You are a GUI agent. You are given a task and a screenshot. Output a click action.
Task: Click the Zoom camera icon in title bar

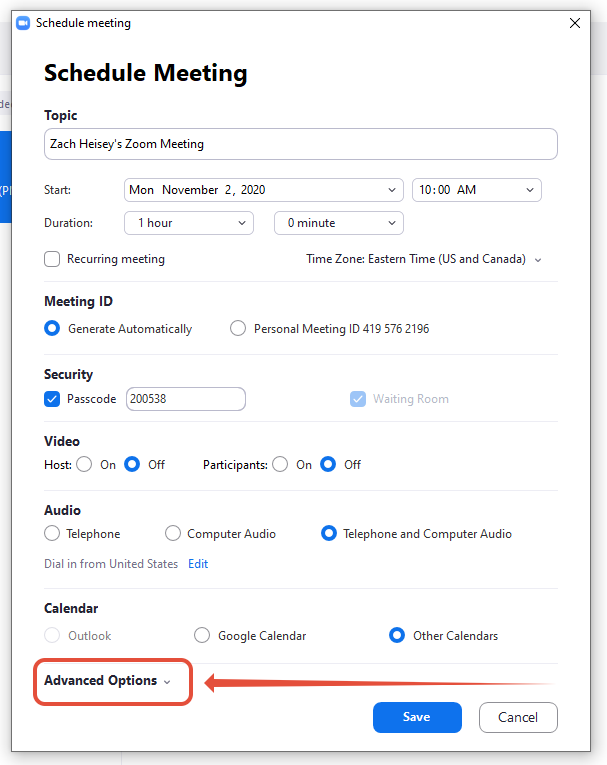[23, 23]
